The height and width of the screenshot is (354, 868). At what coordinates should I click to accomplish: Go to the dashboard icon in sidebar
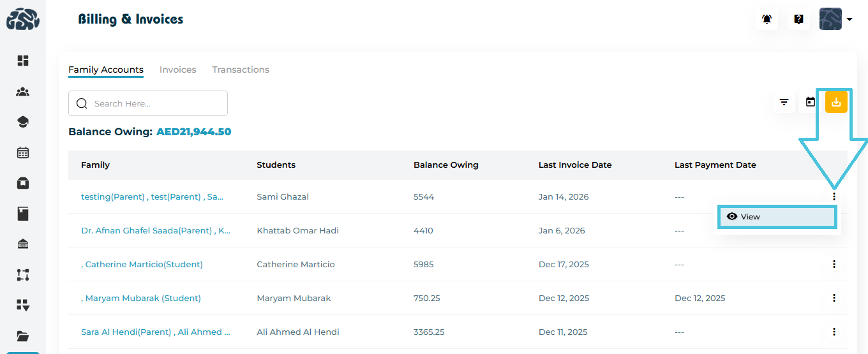click(x=23, y=61)
